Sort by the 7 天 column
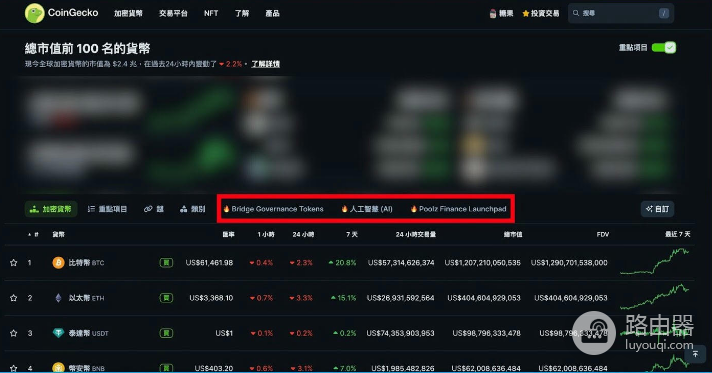The image size is (712, 373). pyautogui.click(x=351, y=234)
